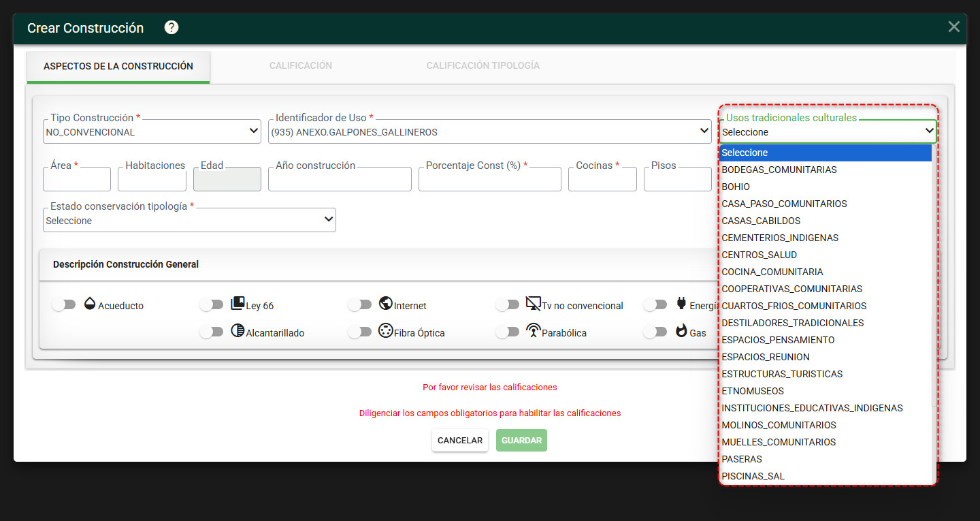Click the Internet globe icon
Viewport: 980px width, 521px height.
386,304
